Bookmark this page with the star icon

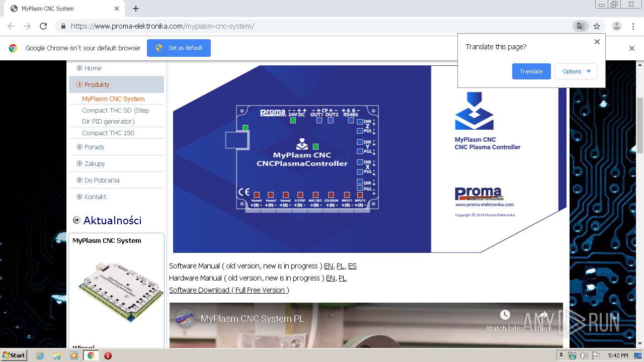point(597,26)
